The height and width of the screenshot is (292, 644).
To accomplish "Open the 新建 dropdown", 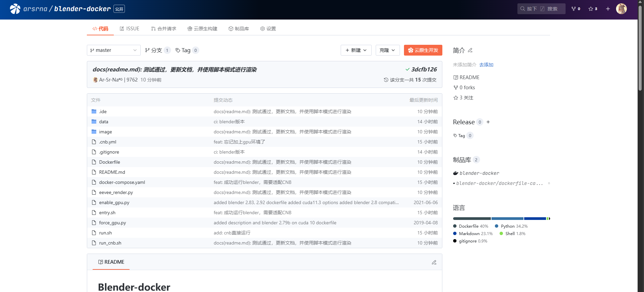I will (356, 50).
